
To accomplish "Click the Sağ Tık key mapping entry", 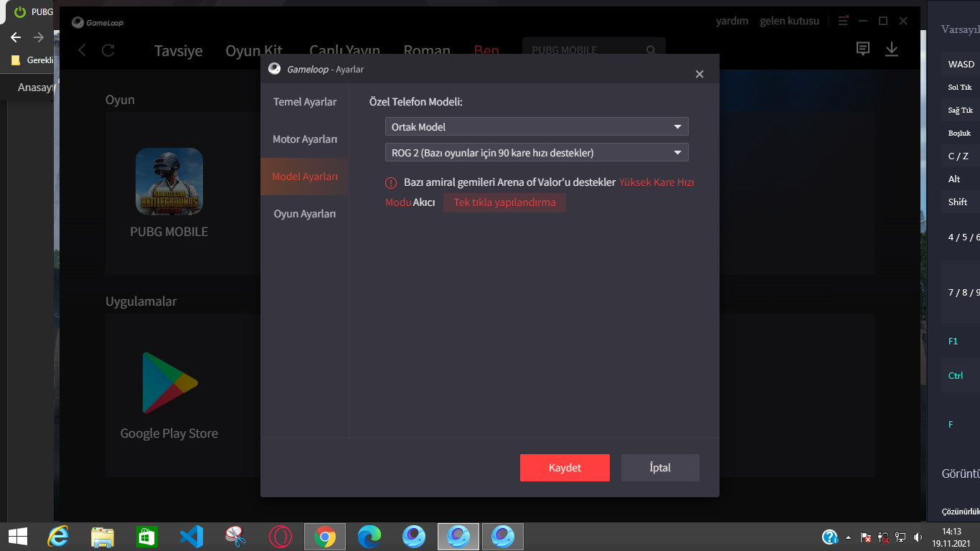I will (961, 110).
